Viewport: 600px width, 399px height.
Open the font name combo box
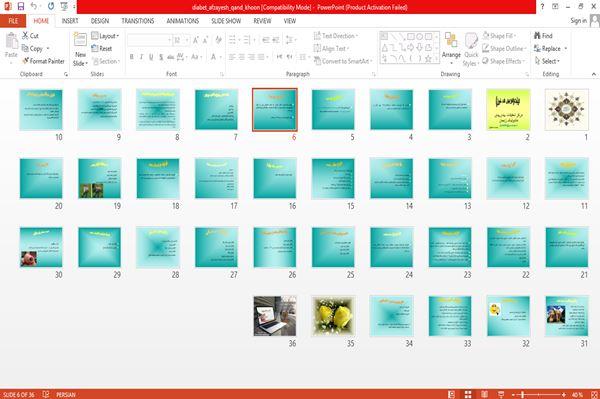coord(149,40)
